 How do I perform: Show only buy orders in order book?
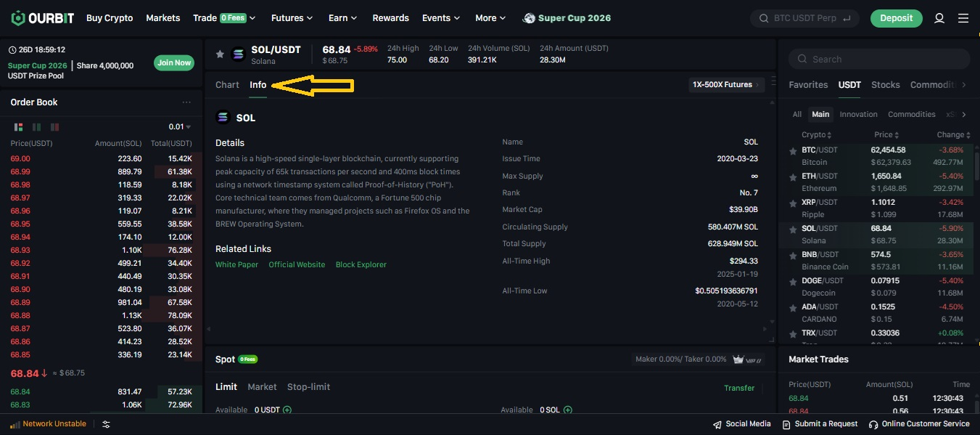tap(36, 126)
